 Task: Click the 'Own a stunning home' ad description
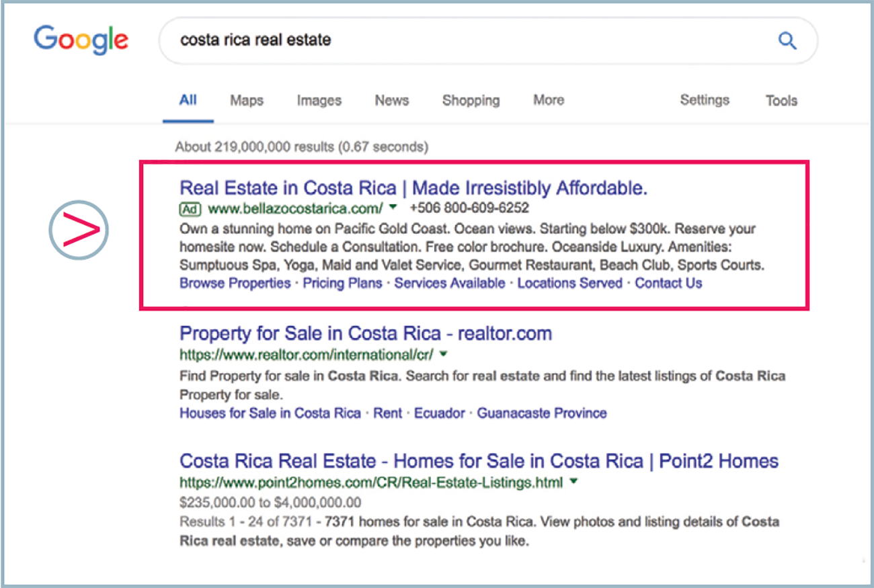point(472,247)
